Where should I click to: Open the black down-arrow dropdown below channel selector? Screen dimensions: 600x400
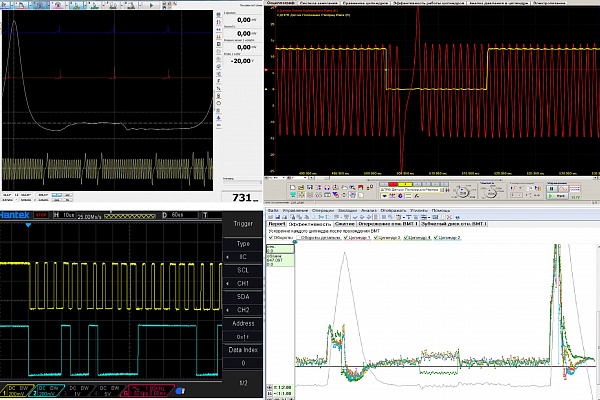coord(385,196)
